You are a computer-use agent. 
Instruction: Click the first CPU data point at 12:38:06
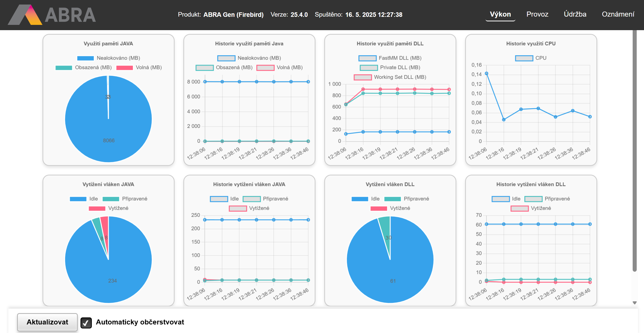pyautogui.click(x=487, y=74)
